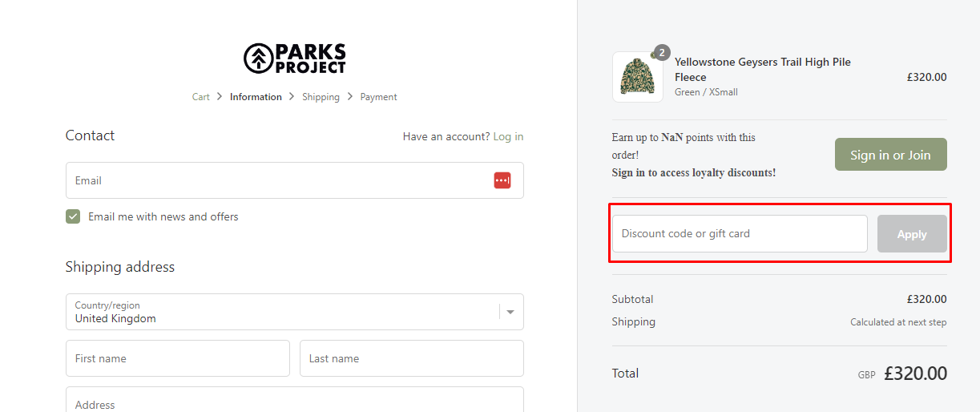Click the Shipping address heading

pyautogui.click(x=119, y=267)
